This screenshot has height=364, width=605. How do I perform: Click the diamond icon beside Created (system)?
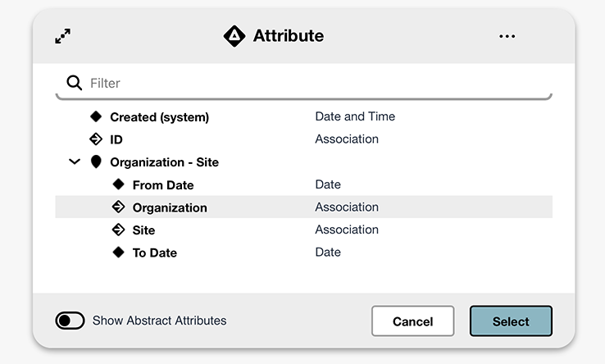96,117
